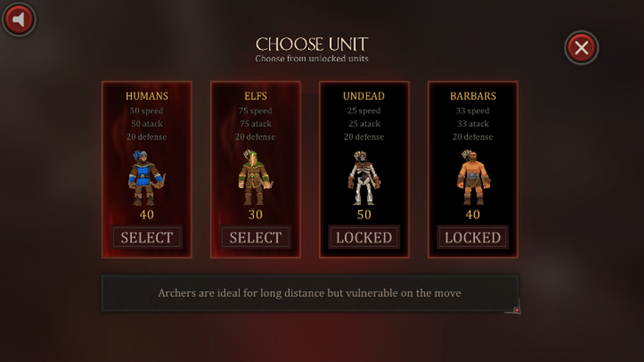Select the Elfs unit
644x362 pixels.
[x=255, y=238]
